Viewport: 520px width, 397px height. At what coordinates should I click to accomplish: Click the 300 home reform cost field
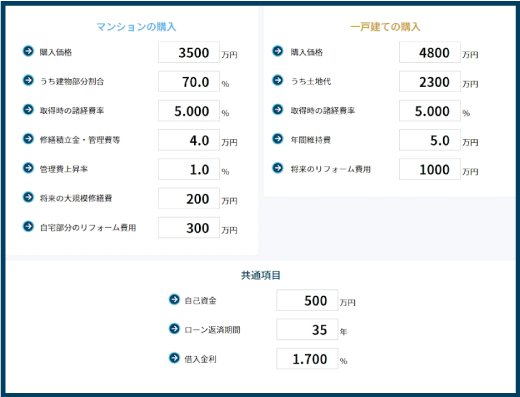coord(189,228)
